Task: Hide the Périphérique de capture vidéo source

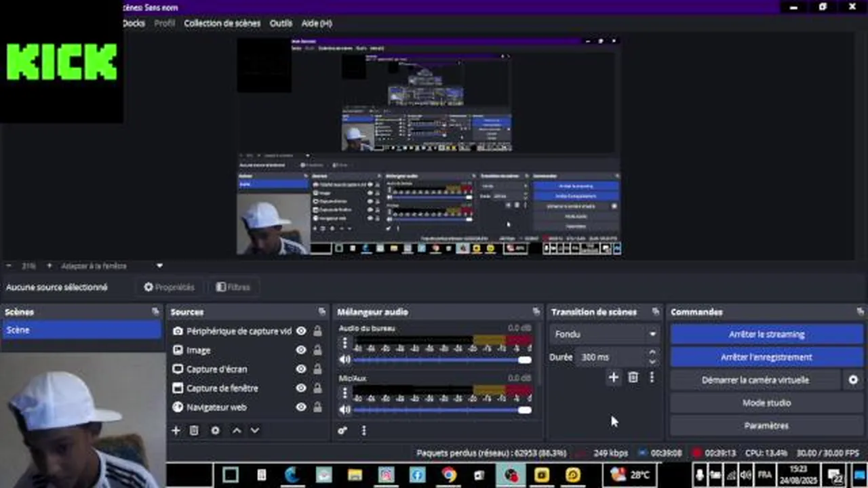Action: [x=301, y=331]
